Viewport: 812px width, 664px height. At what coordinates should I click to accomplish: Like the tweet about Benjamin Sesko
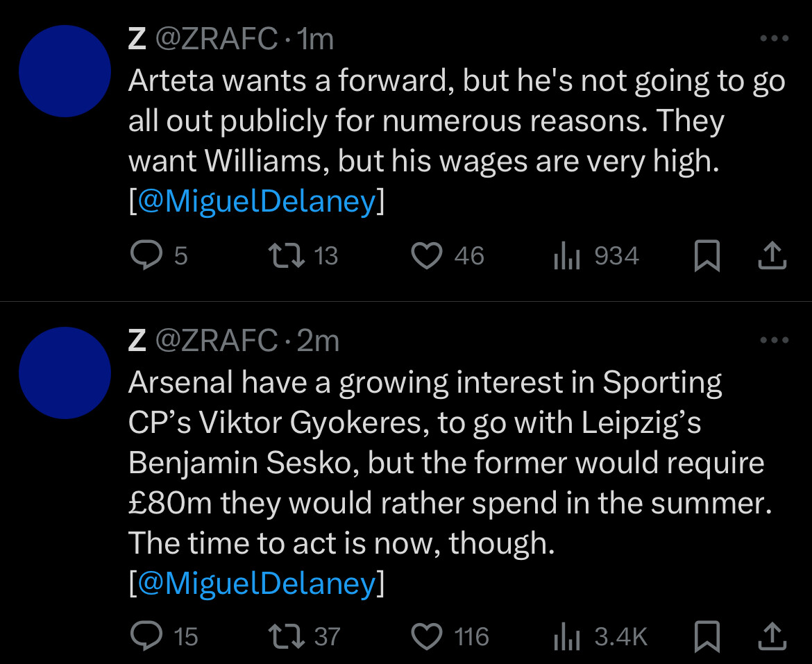click(x=427, y=636)
